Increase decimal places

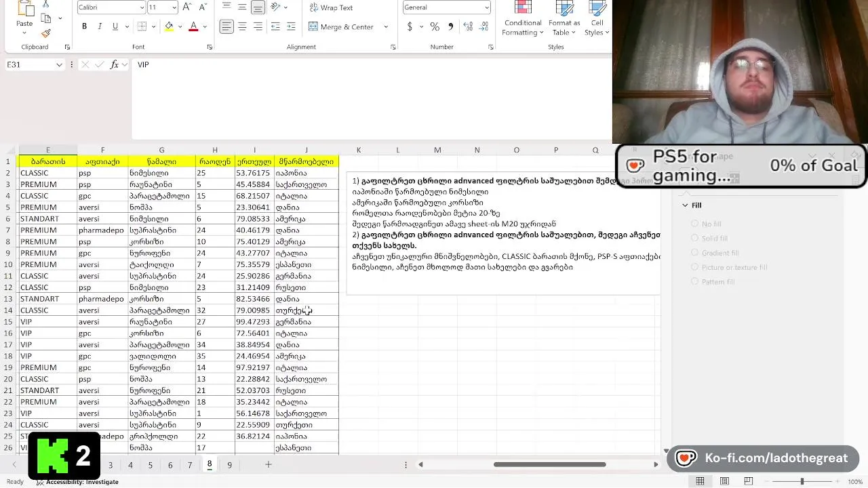468,26
